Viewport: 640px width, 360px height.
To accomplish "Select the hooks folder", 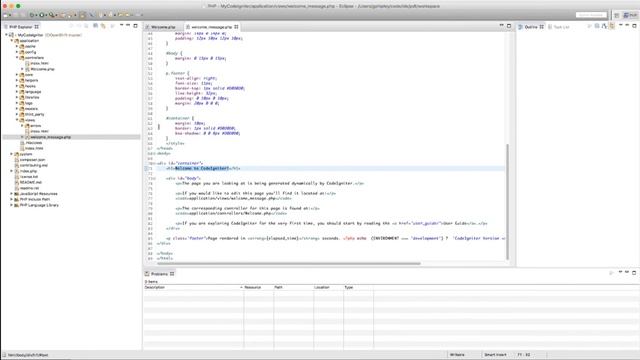I will (30, 86).
